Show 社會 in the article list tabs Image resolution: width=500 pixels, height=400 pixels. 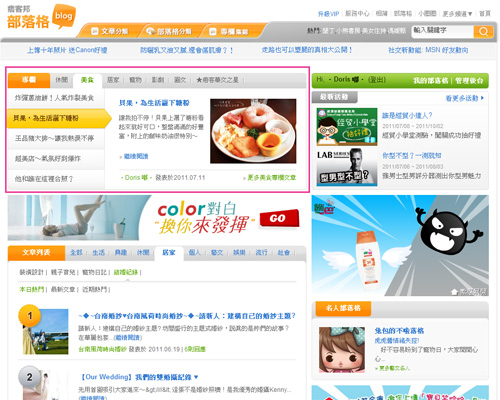pyautogui.click(x=284, y=253)
